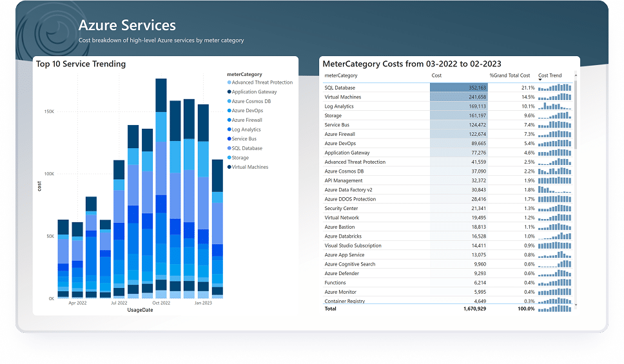This screenshot has height=364, width=624.
Task: Click the table scrollbar up arrow
Action: [x=576, y=75]
